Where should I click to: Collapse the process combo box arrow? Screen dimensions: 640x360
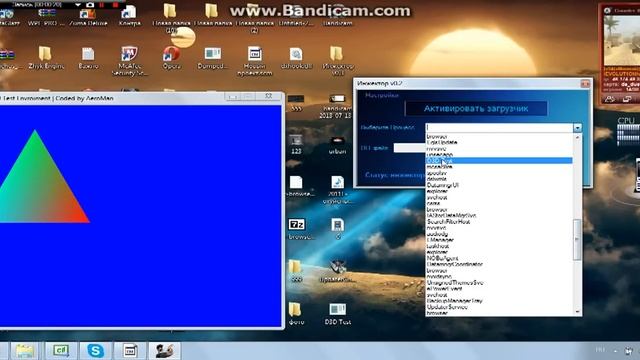[577, 128]
